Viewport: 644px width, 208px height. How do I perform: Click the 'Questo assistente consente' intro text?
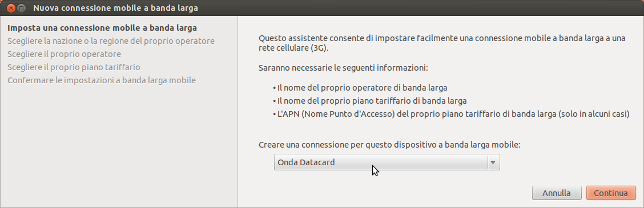click(442, 38)
